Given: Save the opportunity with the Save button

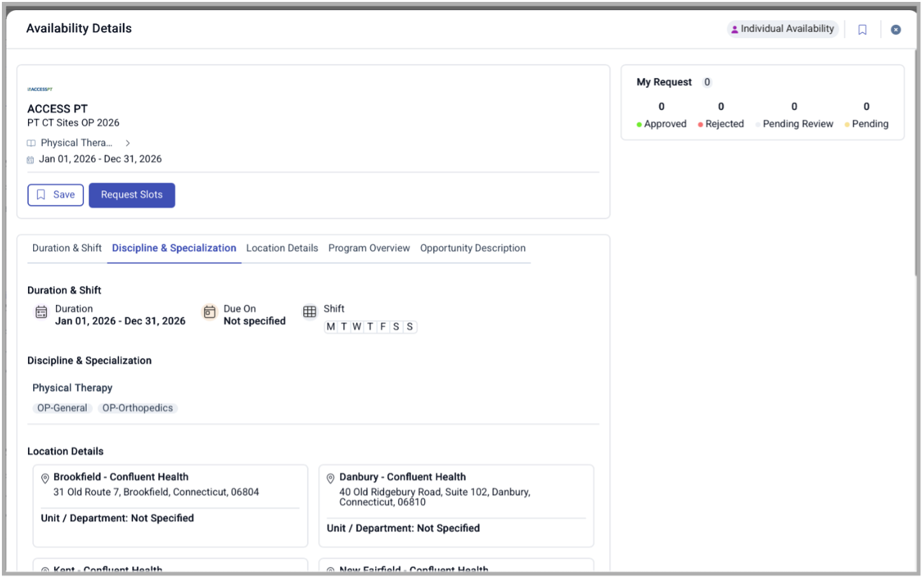Looking at the screenshot, I should (x=55, y=195).
